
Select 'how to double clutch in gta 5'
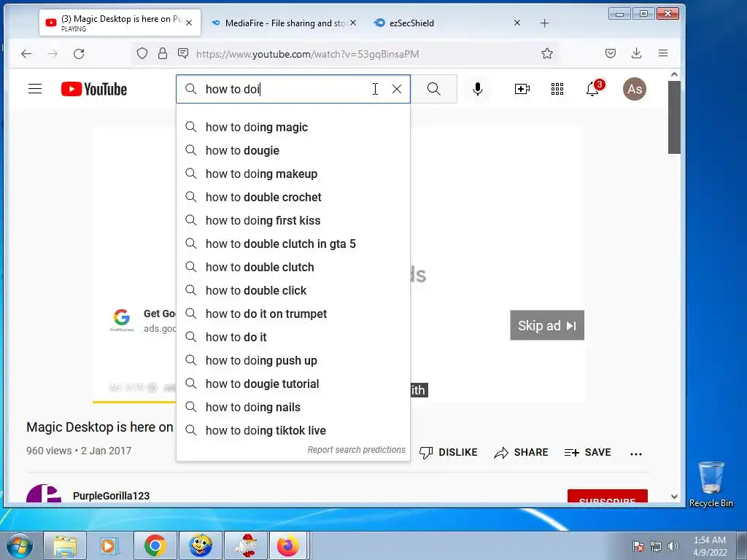coord(293,244)
